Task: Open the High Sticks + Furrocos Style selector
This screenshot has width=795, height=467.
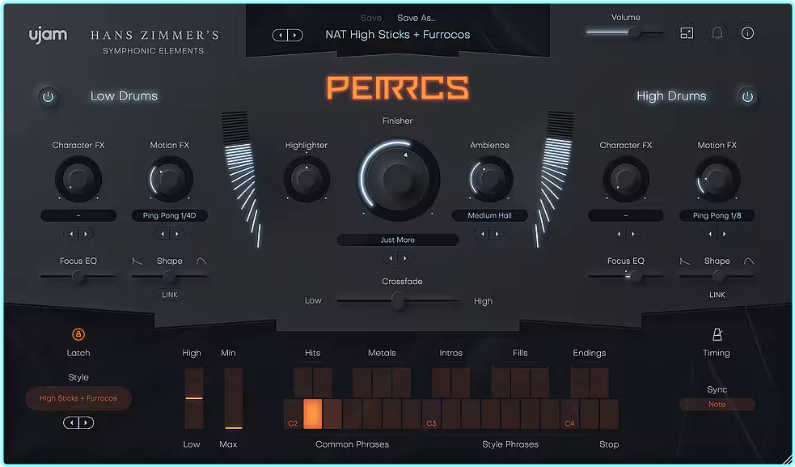Action: click(78, 399)
